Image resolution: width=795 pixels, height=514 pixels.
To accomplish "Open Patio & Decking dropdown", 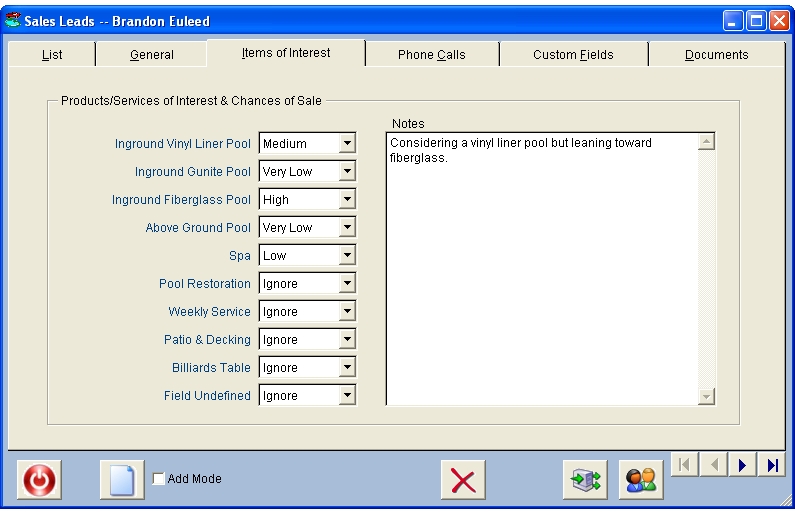I will [x=347, y=339].
